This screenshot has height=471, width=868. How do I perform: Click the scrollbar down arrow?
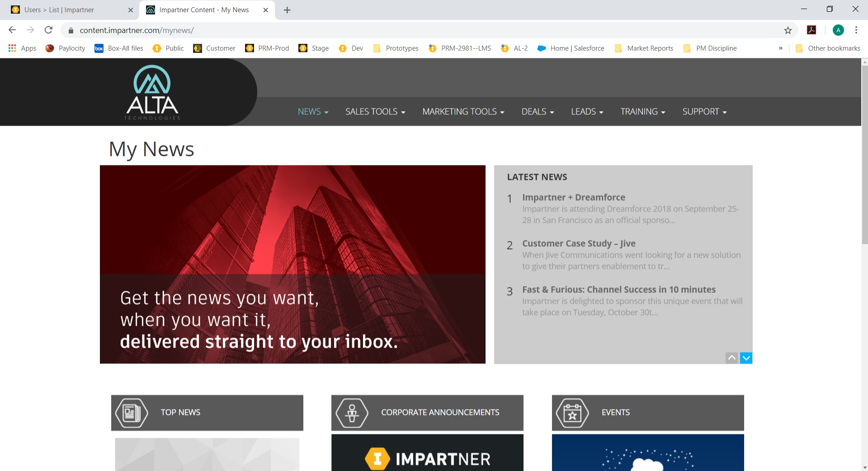[x=864, y=467]
